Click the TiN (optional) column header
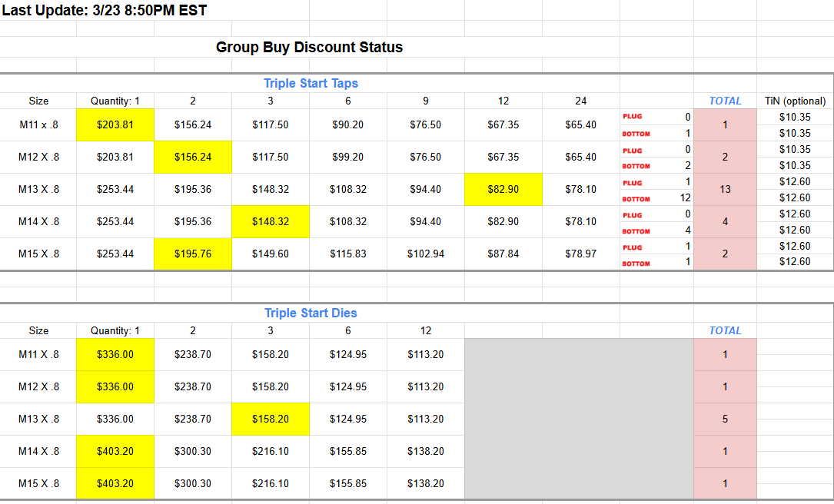The width and height of the screenshot is (834, 504). click(x=795, y=101)
